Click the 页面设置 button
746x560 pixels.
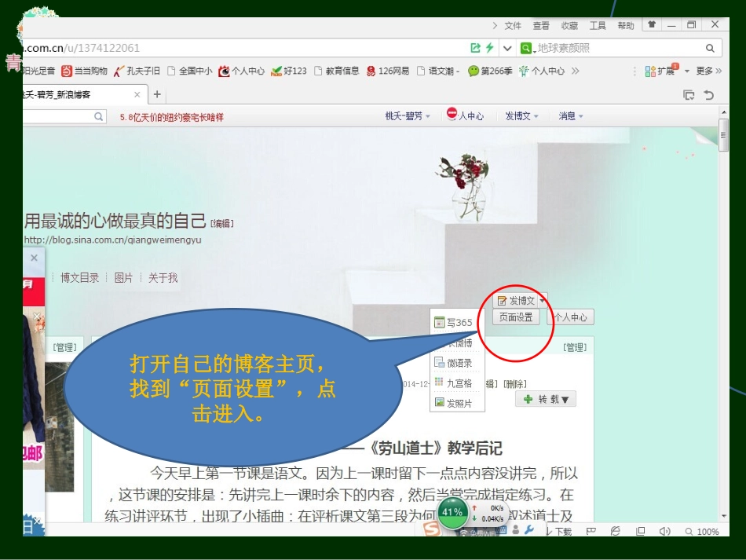click(x=516, y=317)
